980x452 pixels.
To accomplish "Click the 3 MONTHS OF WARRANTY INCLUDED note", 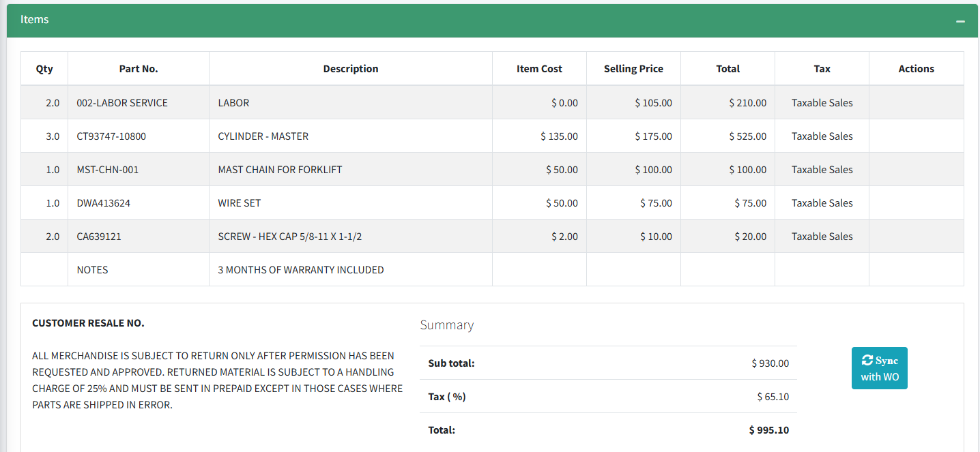I will click(x=301, y=270).
